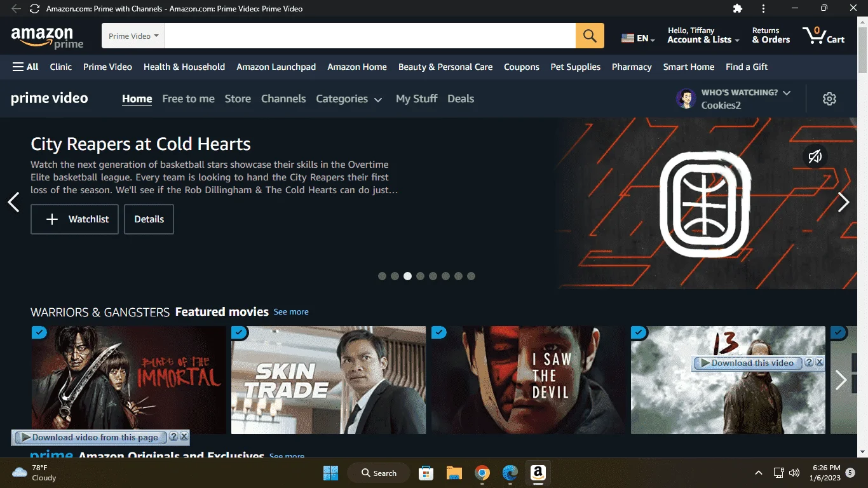
Task: Open the shopping Cart
Action: 824,36
